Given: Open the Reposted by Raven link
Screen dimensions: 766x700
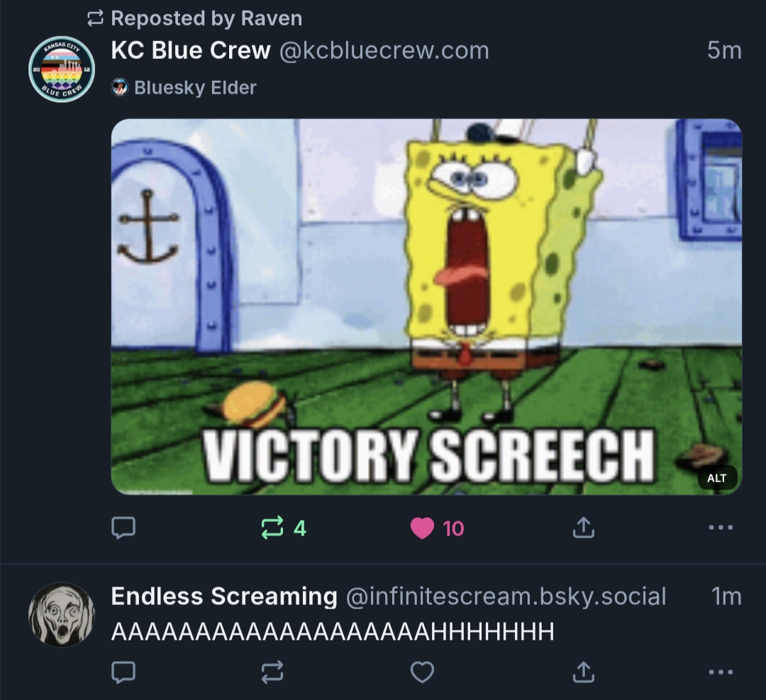Looking at the screenshot, I should (x=206, y=18).
